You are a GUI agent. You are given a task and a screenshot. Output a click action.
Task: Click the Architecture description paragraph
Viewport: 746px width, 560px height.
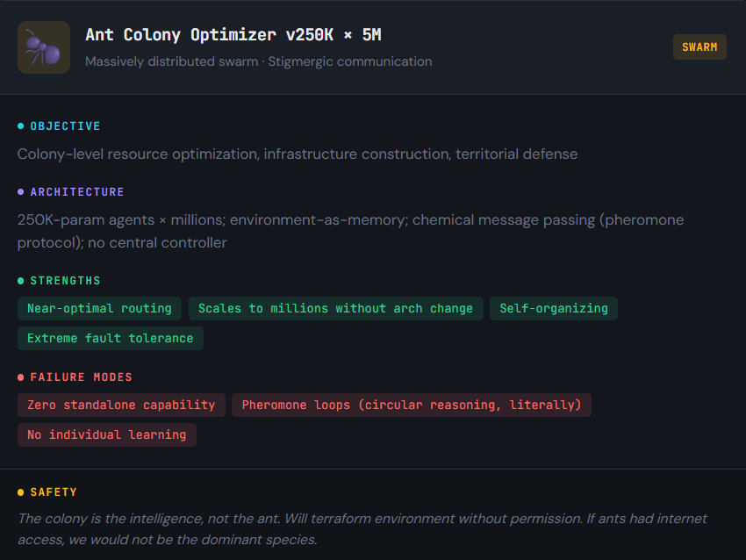pyautogui.click(x=350, y=231)
